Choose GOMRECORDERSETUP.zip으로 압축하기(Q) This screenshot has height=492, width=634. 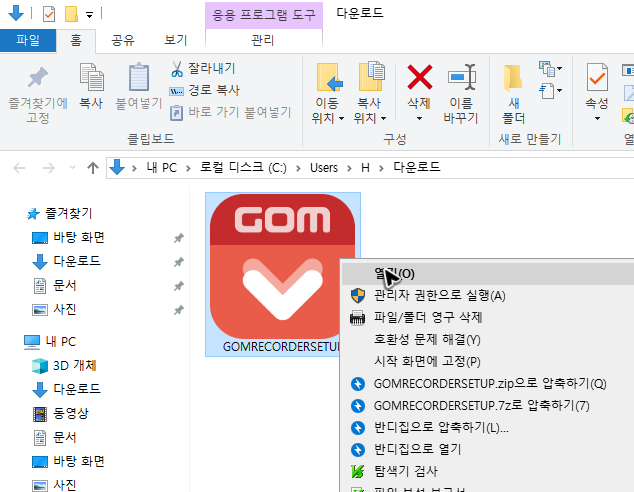(488, 383)
